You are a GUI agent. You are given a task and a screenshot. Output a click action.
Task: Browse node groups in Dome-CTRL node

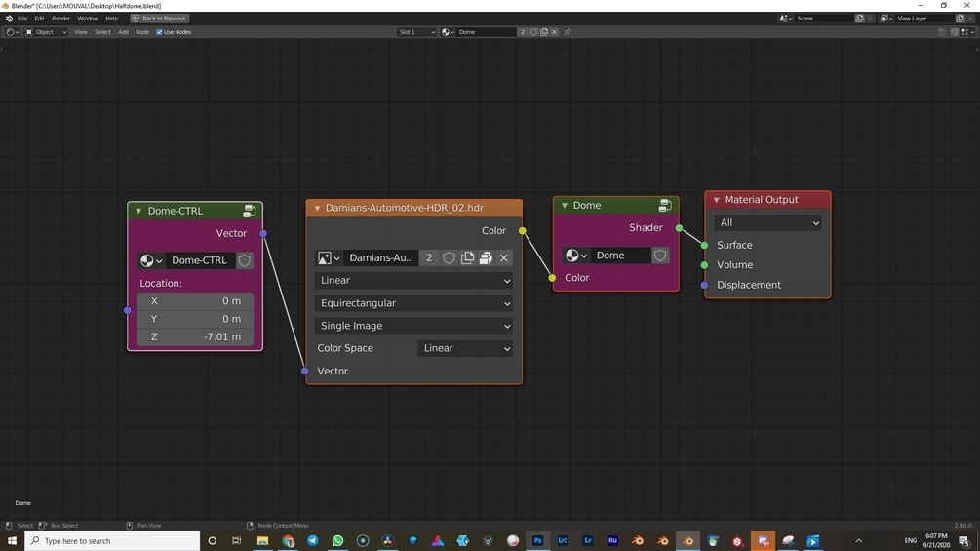click(150, 260)
